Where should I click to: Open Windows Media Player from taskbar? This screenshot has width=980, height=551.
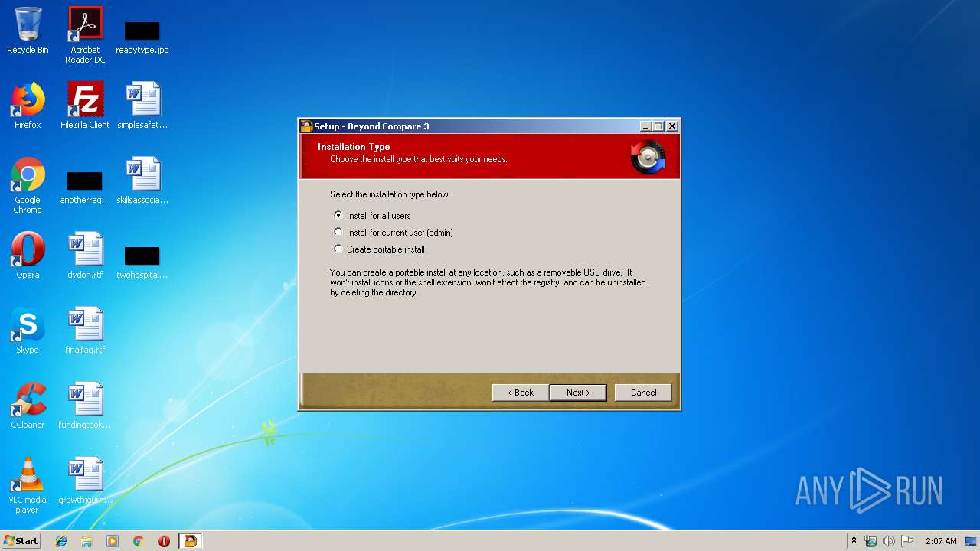[x=113, y=541]
